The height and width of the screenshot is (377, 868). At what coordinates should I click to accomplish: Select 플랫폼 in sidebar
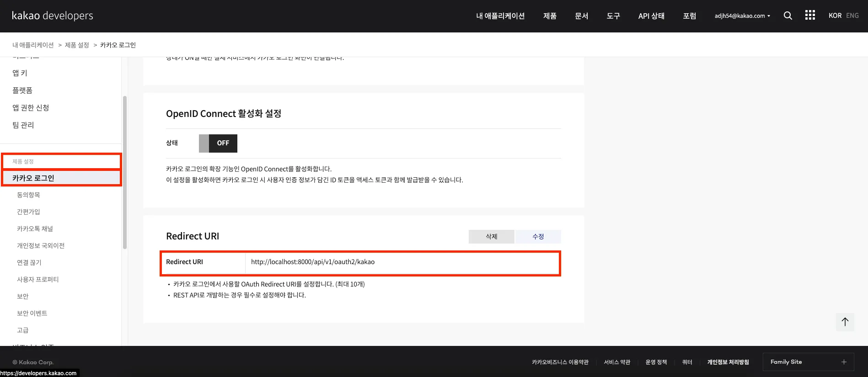coord(22,90)
